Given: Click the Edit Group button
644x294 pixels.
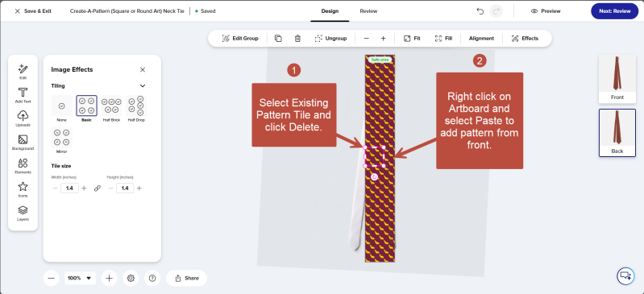Looking at the screenshot, I should pos(240,38).
